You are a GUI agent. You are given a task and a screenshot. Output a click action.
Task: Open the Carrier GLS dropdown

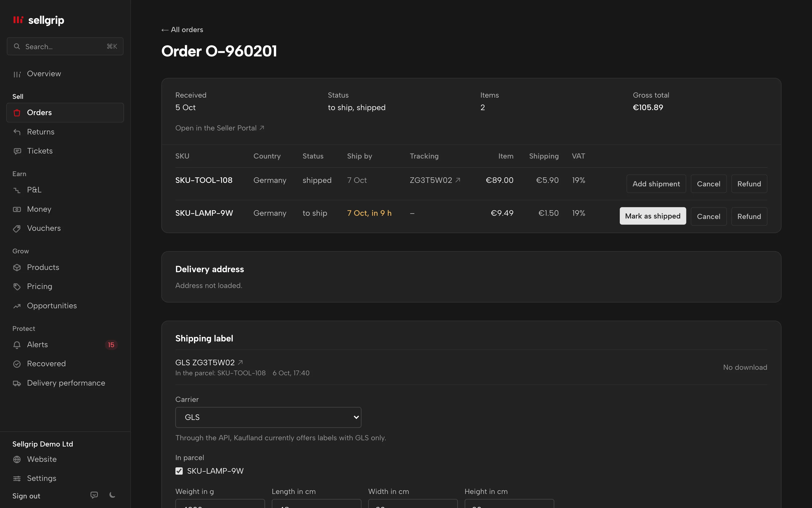click(268, 417)
